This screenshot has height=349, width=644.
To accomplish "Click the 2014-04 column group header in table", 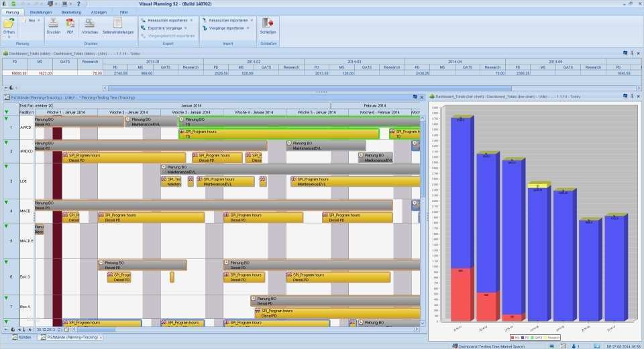I will coord(455,62).
